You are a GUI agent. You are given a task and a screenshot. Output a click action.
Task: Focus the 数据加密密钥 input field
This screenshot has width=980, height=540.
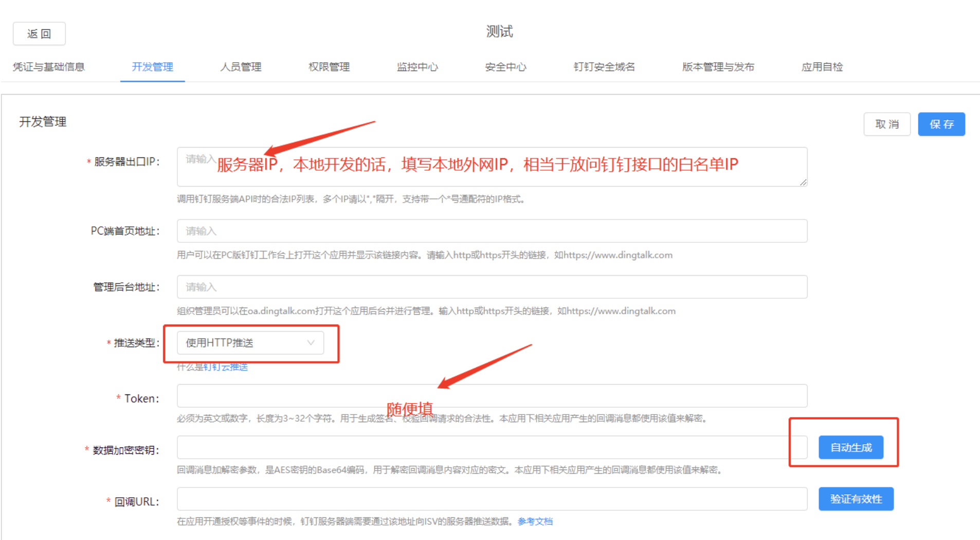[492, 447]
